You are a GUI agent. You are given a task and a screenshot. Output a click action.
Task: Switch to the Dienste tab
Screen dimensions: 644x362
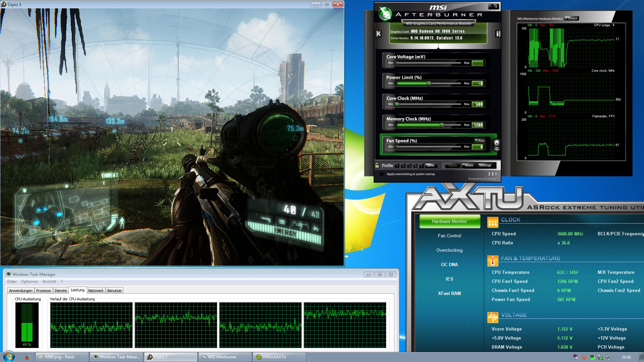tap(61, 291)
